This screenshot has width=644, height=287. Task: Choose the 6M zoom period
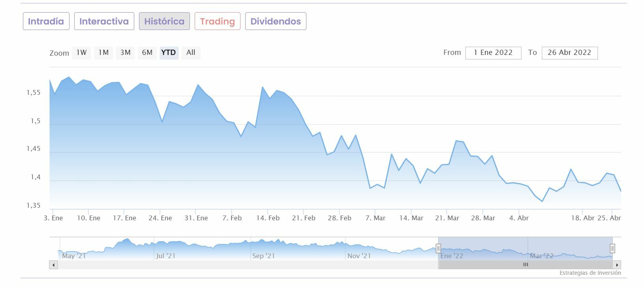coord(147,53)
